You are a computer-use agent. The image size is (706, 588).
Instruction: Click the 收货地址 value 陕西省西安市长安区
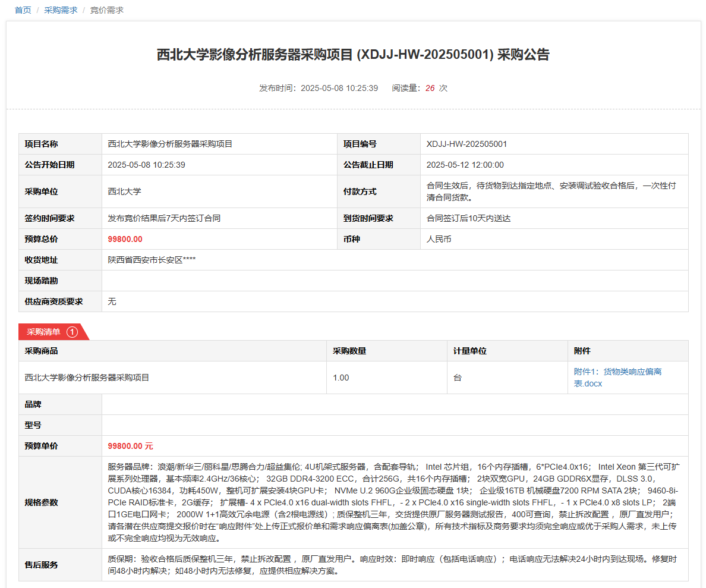152,260
